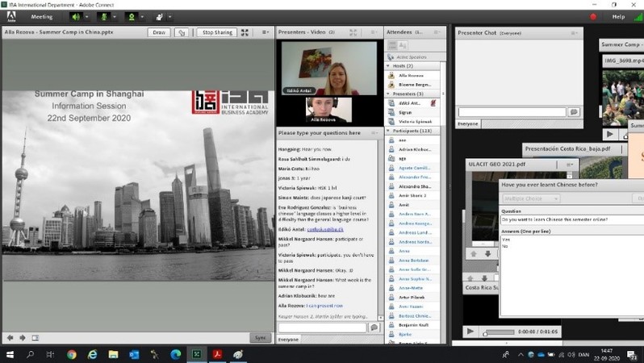
Task: Open the Multiple Choice poll type dropdown
Action: click(x=531, y=198)
